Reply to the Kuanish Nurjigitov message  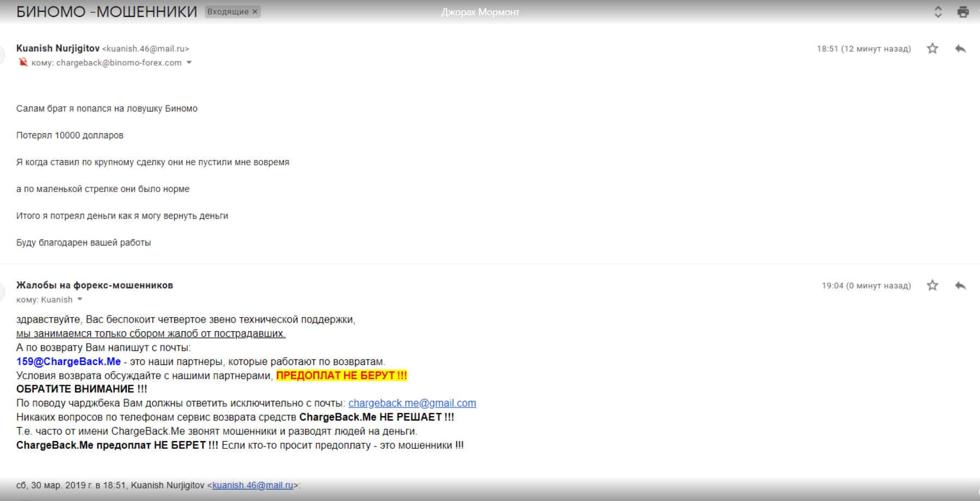960,48
